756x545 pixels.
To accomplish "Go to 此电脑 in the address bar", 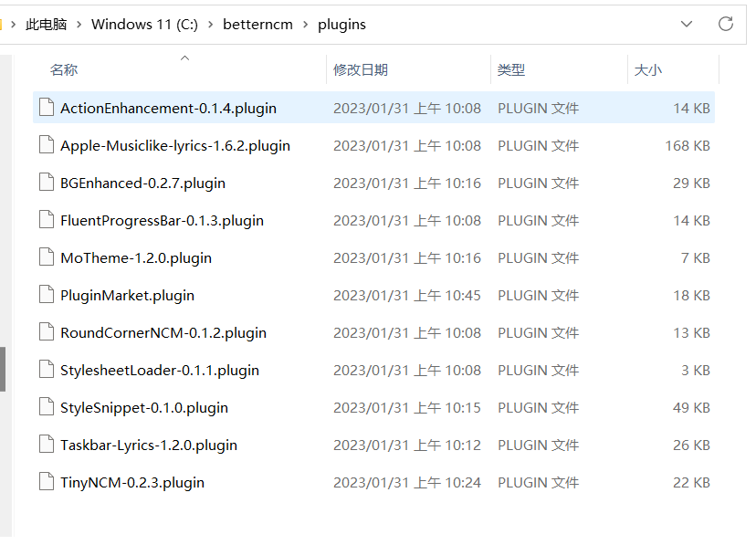I will (x=46, y=24).
